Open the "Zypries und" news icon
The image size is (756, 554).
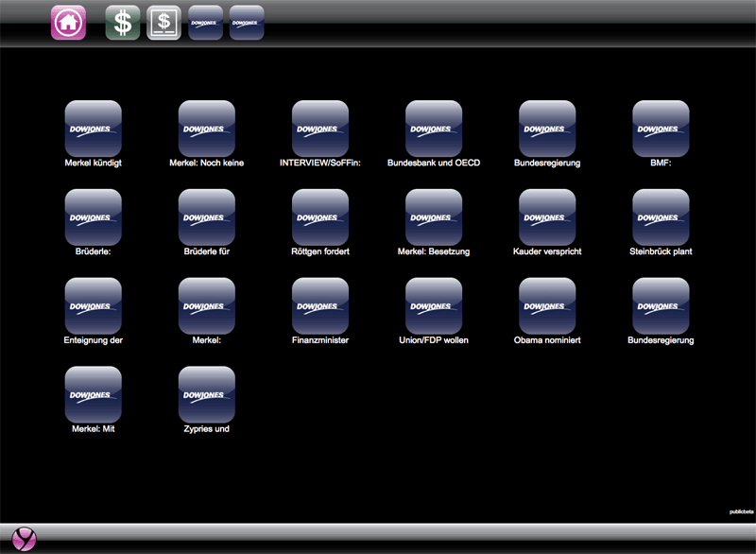click(x=207, y=394)
